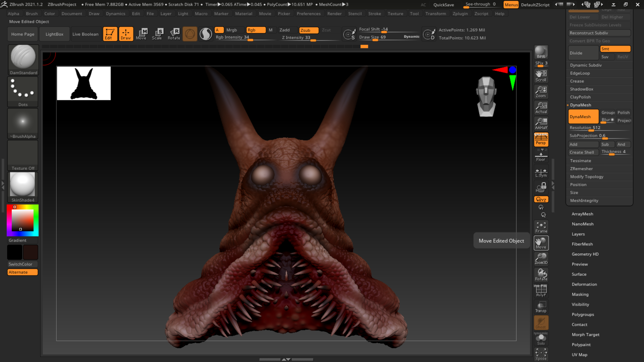Screen dimensions: 644x362
Task: Click the AAHalf antialiased view icon
Action: tap(541, 123)
